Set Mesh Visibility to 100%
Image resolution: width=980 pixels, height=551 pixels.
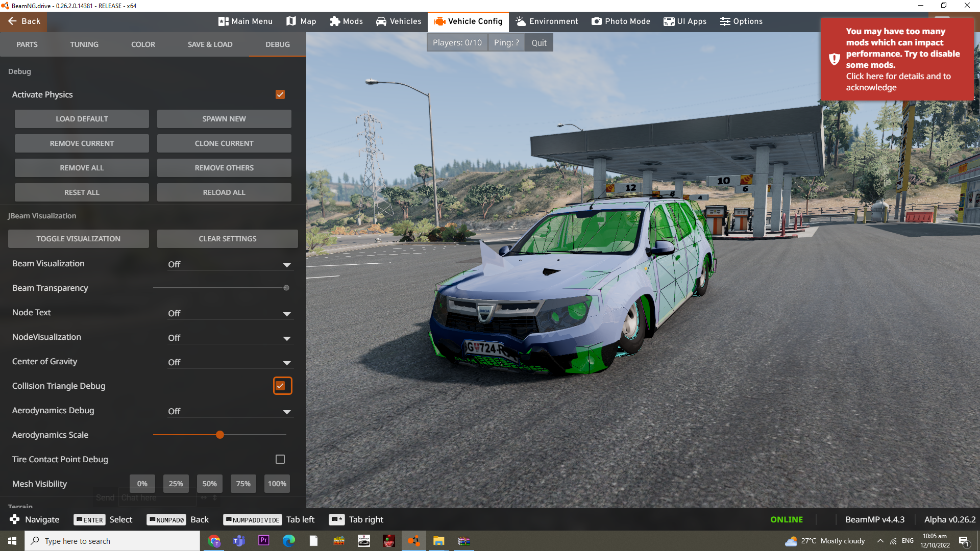click(x=277, y=484)
